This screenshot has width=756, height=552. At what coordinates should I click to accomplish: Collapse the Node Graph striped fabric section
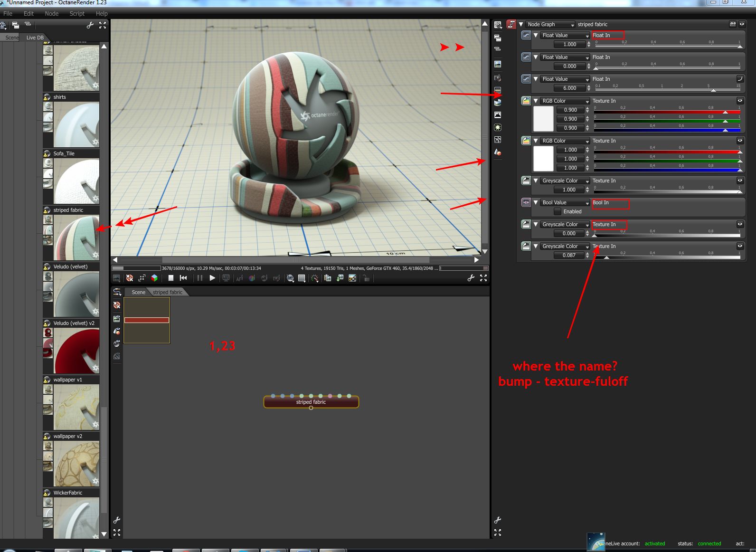(x=521, y=24)
